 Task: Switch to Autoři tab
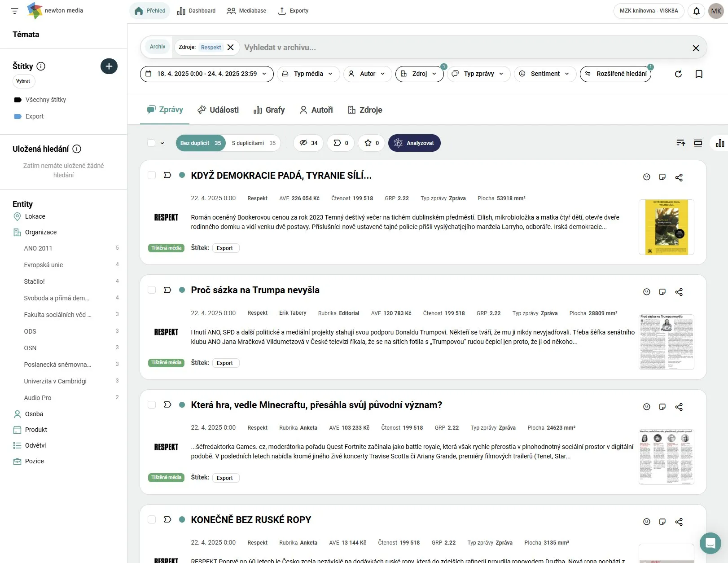[x=316, y=110]
